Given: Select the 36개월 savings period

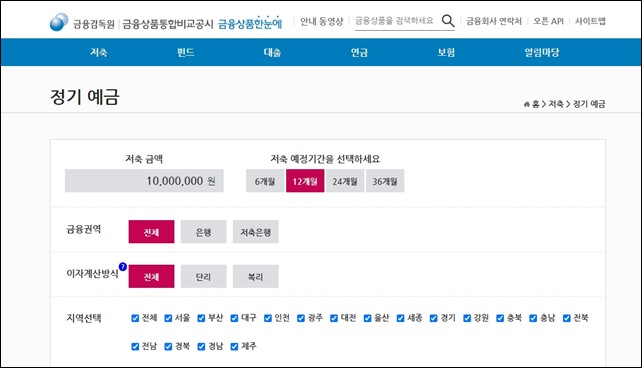Looking at the screenshot, I should click(x=385, y=181).
